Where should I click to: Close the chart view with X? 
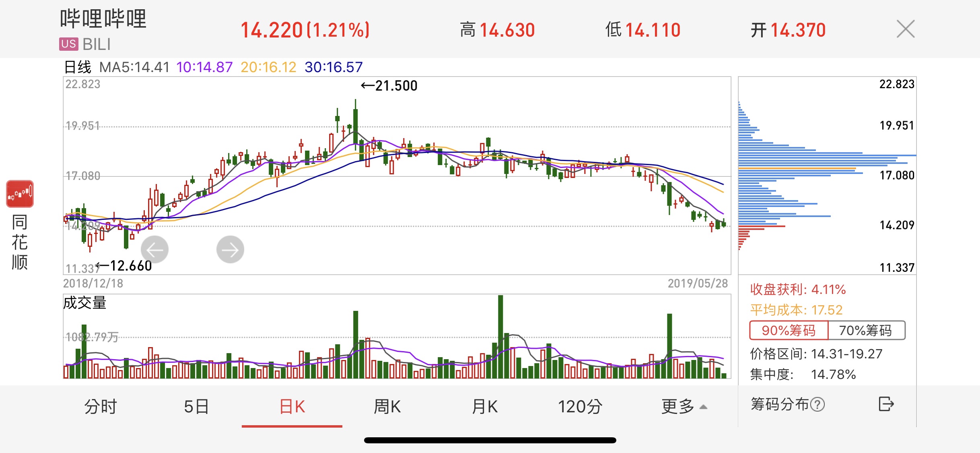905,29
